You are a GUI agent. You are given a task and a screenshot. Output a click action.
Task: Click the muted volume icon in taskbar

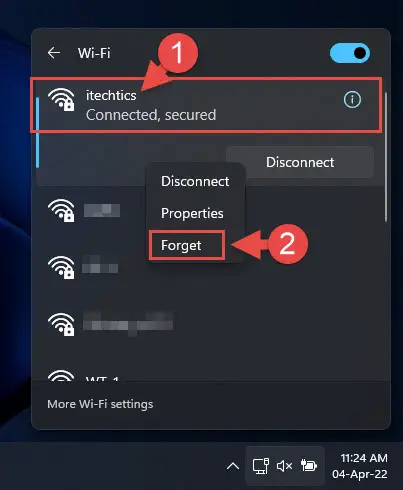pyautogui.click(x=284, y=466)
